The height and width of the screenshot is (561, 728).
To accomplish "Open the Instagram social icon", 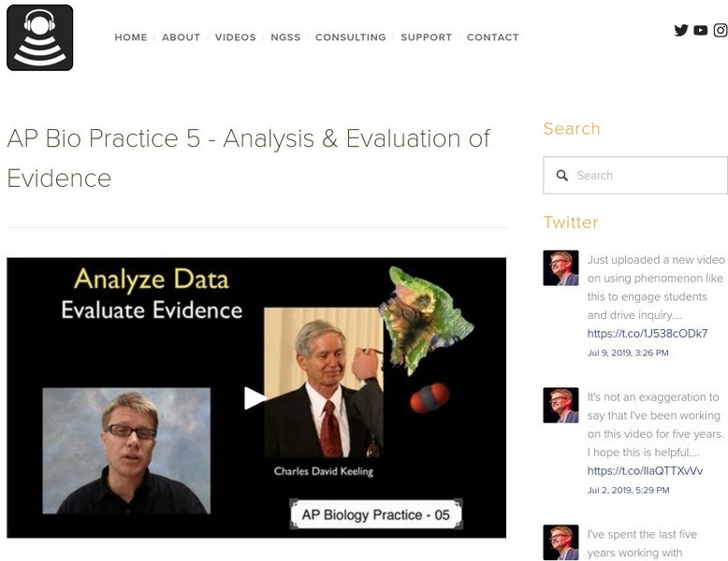I will 721,30.
